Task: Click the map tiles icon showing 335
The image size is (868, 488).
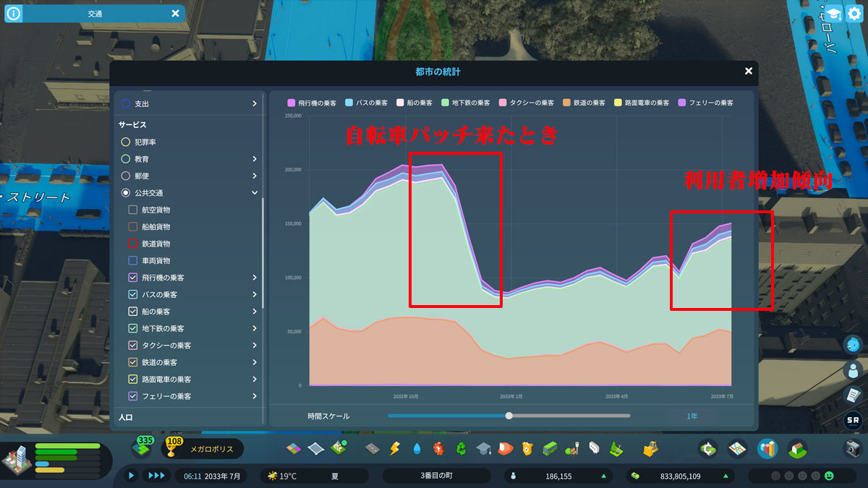Action: pyautogui.click(x=141, y=448)
